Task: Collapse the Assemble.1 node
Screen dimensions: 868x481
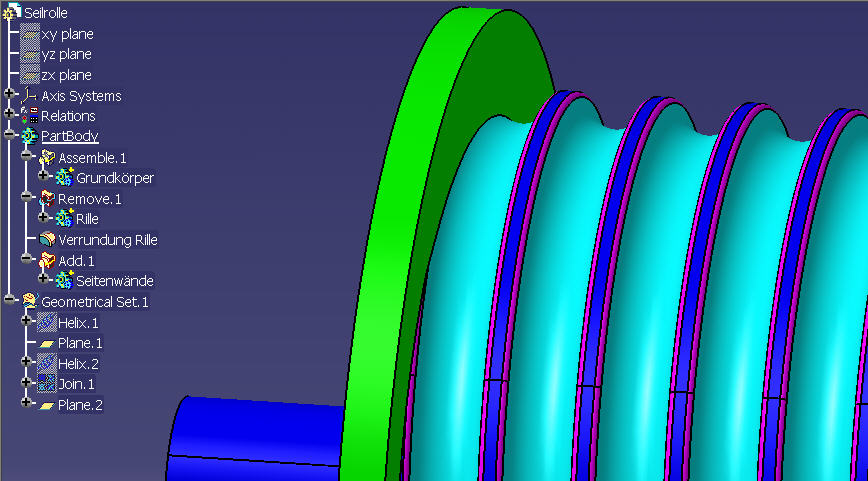Action: pyautogui.click(x=26, y=156)
